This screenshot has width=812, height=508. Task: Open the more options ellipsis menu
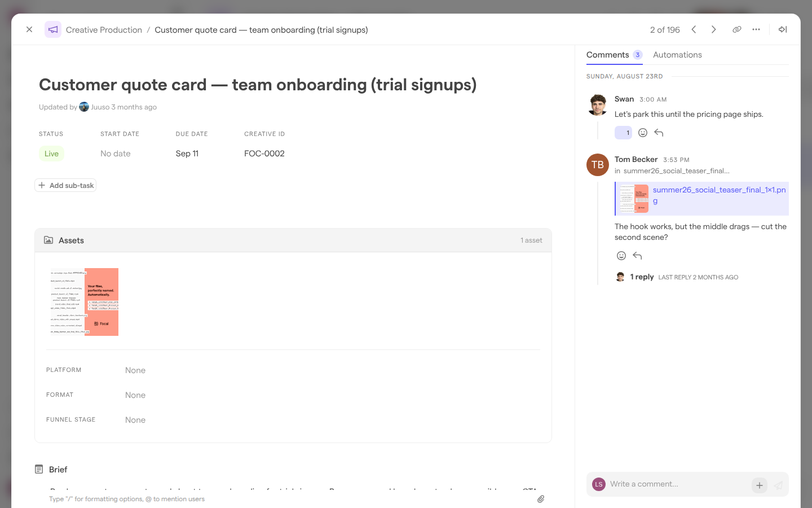(756, 29)
